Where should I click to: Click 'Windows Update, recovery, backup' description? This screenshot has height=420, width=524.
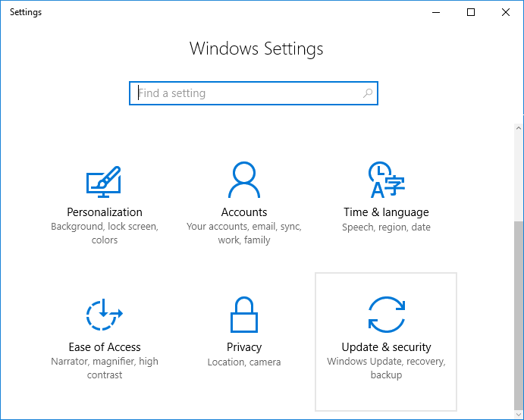click(386, 368)
